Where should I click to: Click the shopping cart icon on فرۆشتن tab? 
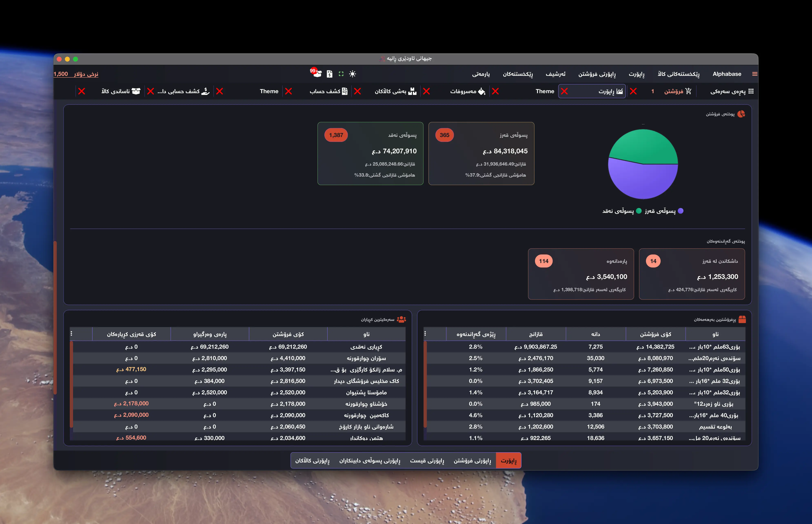[x=688, y=91]
